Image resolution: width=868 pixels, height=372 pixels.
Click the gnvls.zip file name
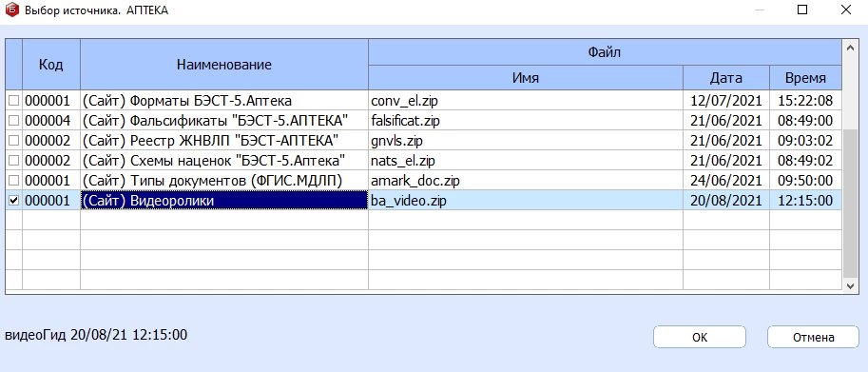point(396,141)
